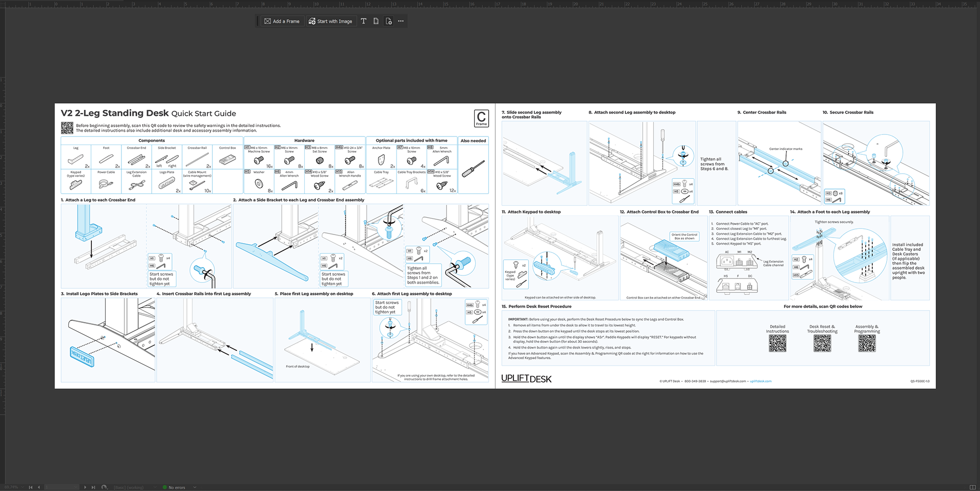Go to the next page
Screen dimensions: 980x491
[x=85, y=487]
